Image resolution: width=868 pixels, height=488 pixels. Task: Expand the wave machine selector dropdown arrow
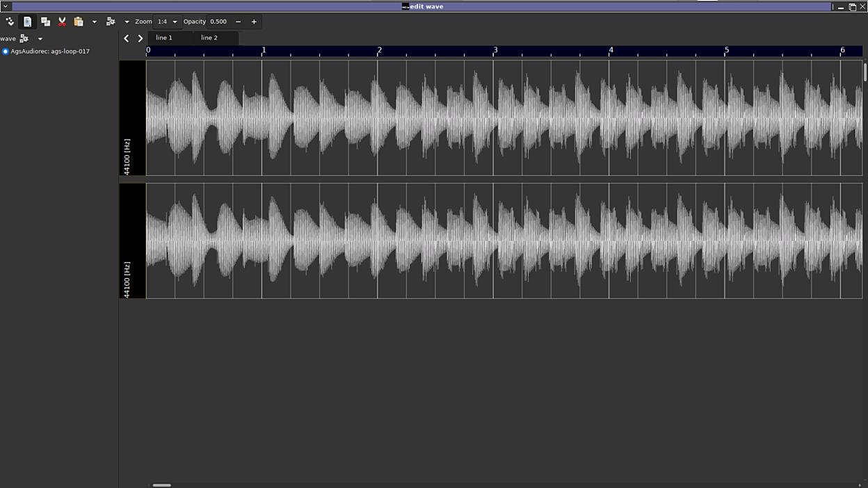(40, 39)
